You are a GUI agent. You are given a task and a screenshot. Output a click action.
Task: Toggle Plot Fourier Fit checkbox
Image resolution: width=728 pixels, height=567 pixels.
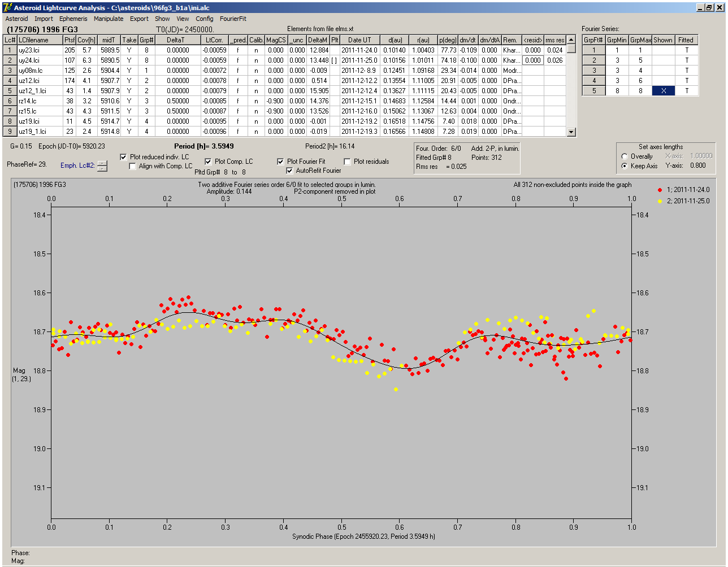[x=280, y=162]
